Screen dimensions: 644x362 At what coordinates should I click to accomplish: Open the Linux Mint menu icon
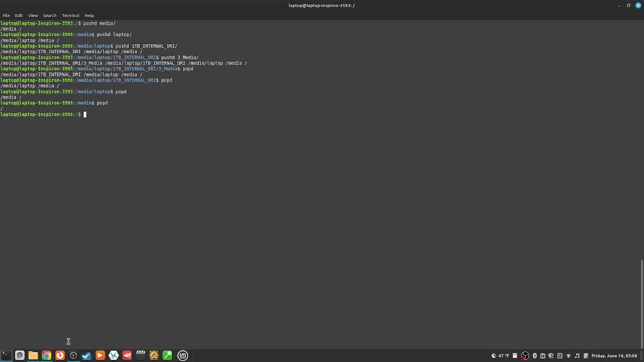(183, 355)
